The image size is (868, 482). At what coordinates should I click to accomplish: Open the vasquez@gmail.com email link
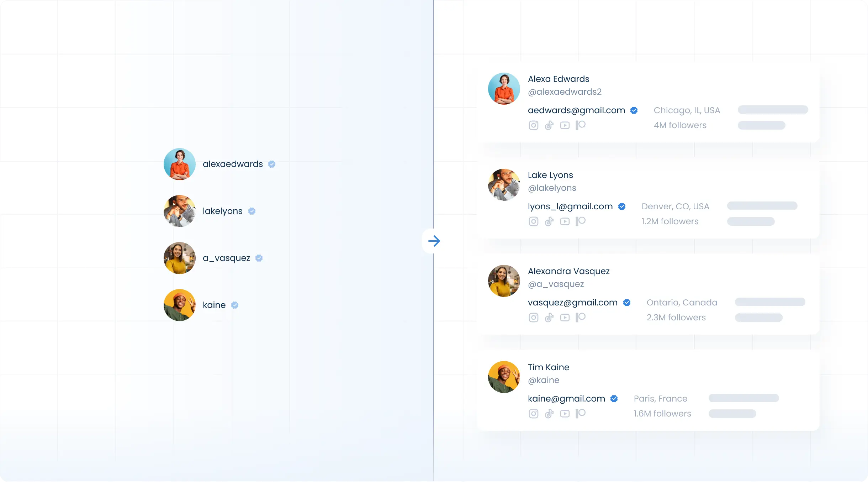pyautogui.click(x=572, y=303)
